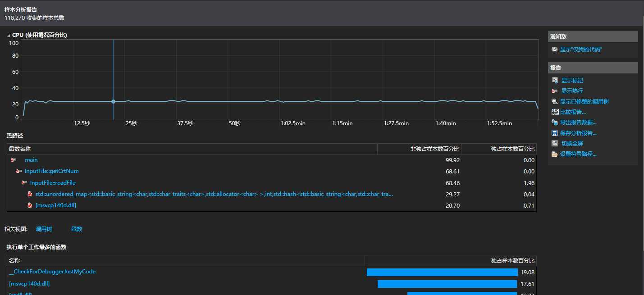Image resolution: width=644 pixels, height=295 pixels.
Task: Click hot path icon beside InputFile::getCrtNum
Action: coord(19,171)
